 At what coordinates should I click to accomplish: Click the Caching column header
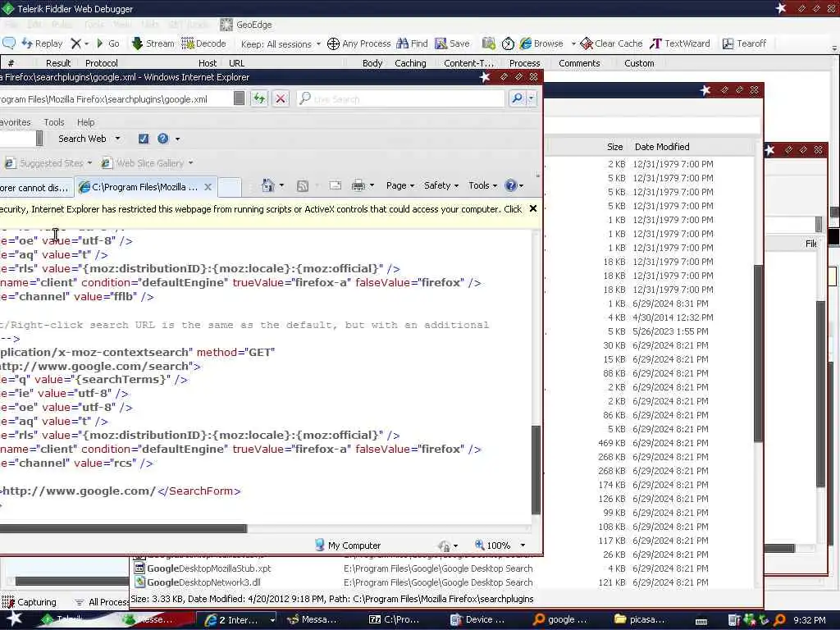click(x=410, y=63)
